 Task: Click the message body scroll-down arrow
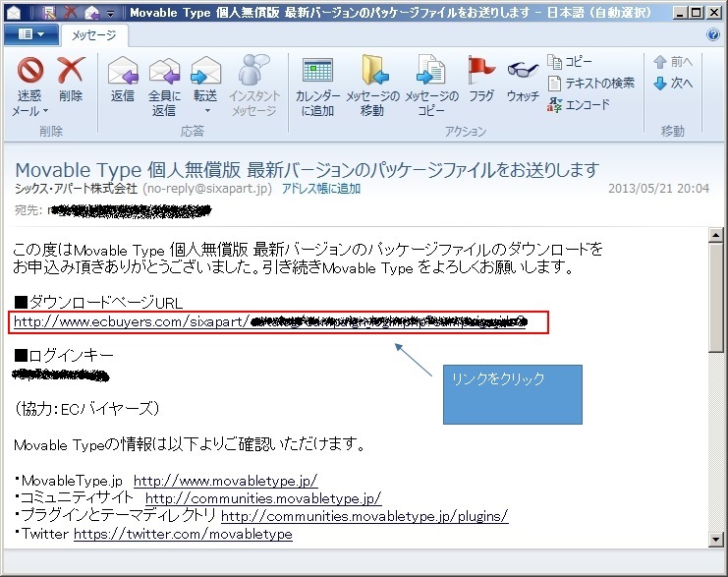coord(715,540)
